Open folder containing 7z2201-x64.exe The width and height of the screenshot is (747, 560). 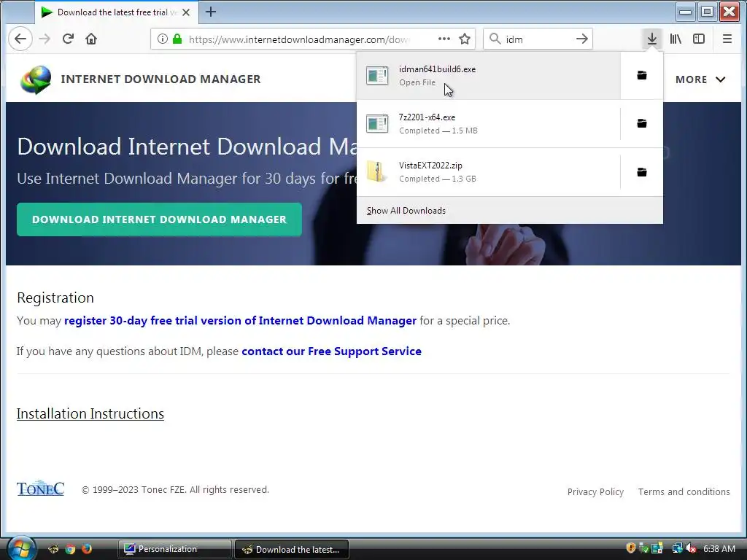coord(642,123)
